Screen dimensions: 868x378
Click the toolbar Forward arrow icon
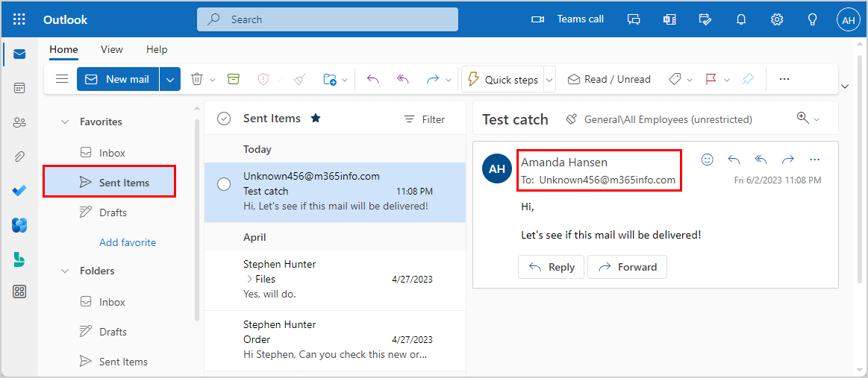pos(433,79)
